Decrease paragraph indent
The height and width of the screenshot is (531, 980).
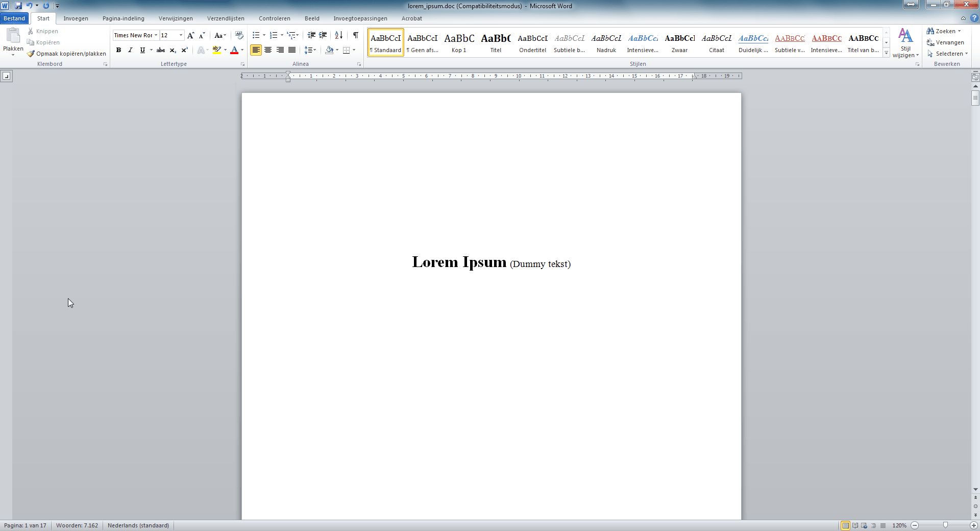tap(311, 35)
